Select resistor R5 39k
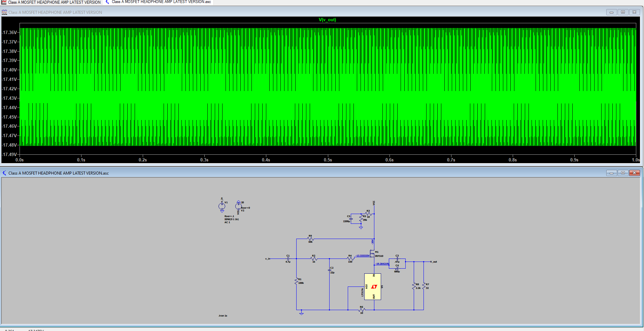This screenshot has height=331, width=644. 361,218
